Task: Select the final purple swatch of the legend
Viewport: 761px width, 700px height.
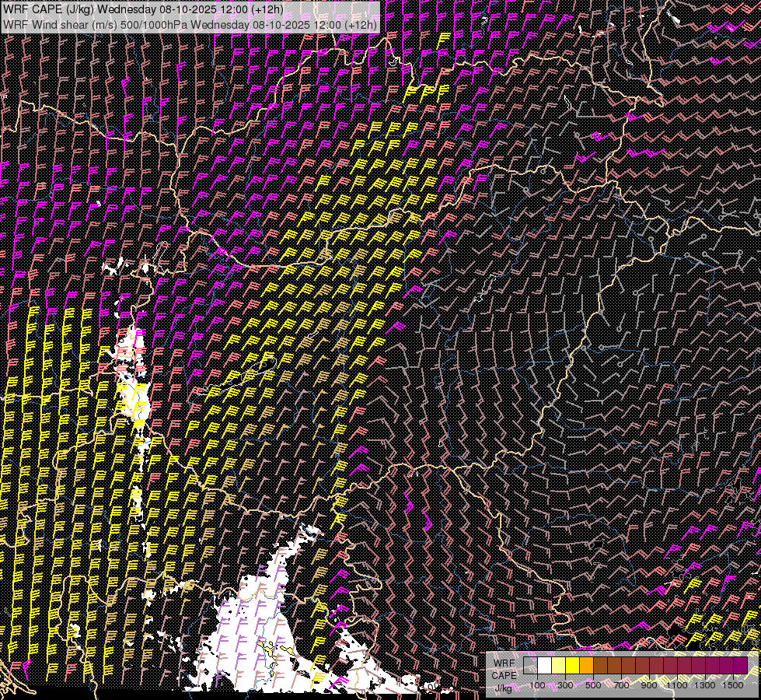Action: pos(741,666)
